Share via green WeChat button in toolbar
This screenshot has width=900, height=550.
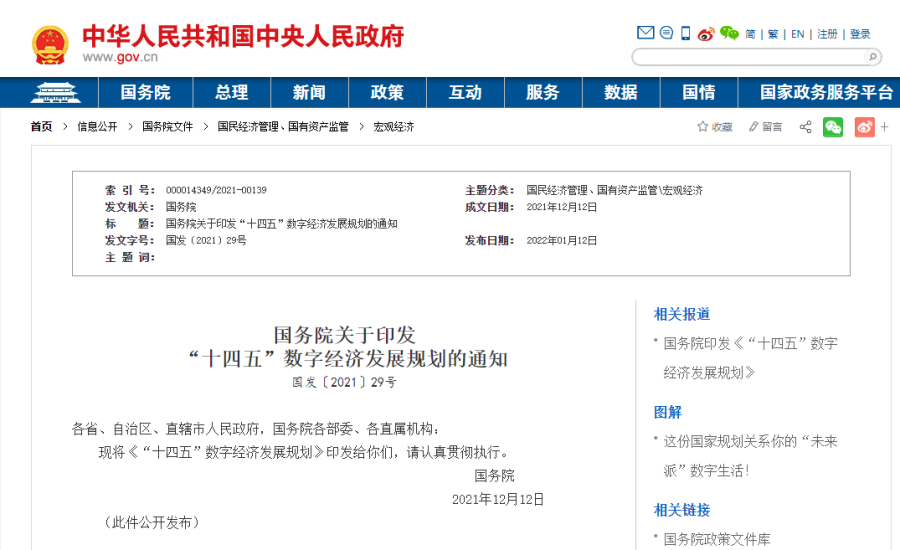(833, 127)
